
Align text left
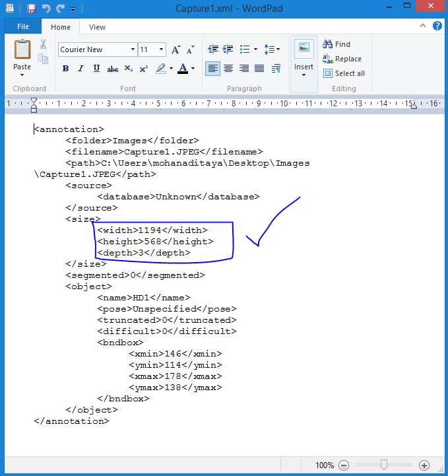click(x=212, y=68)
